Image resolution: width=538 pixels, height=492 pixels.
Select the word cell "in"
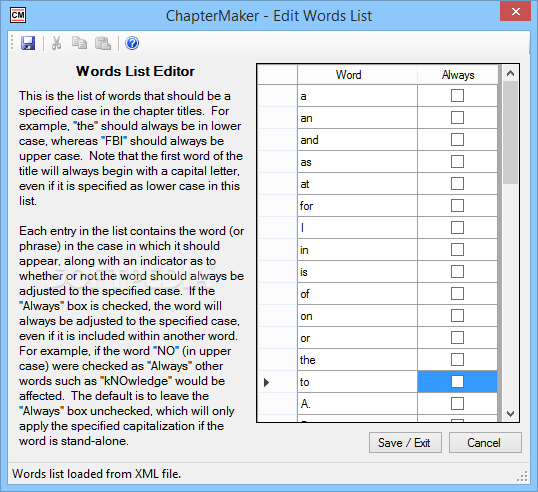tap(357, 249)
